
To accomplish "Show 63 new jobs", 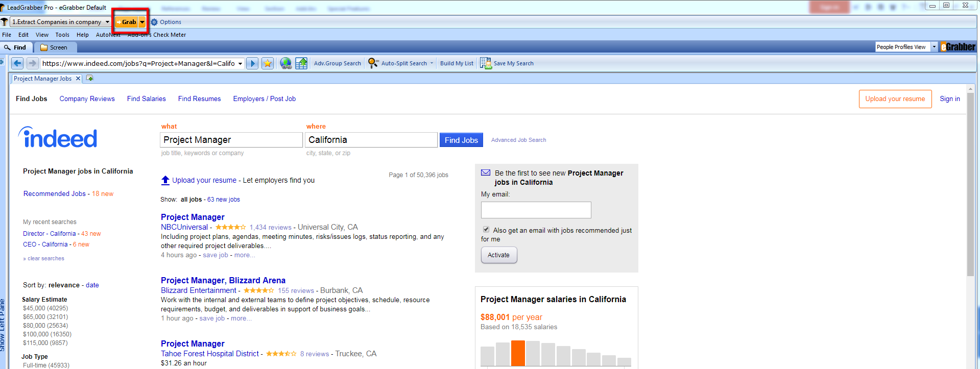I will (224, 200).
